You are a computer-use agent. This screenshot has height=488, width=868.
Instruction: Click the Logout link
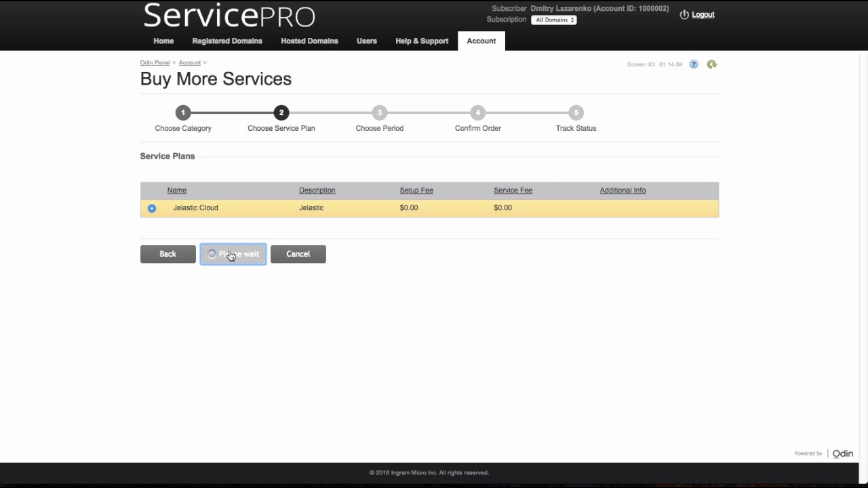click(703, 14)
